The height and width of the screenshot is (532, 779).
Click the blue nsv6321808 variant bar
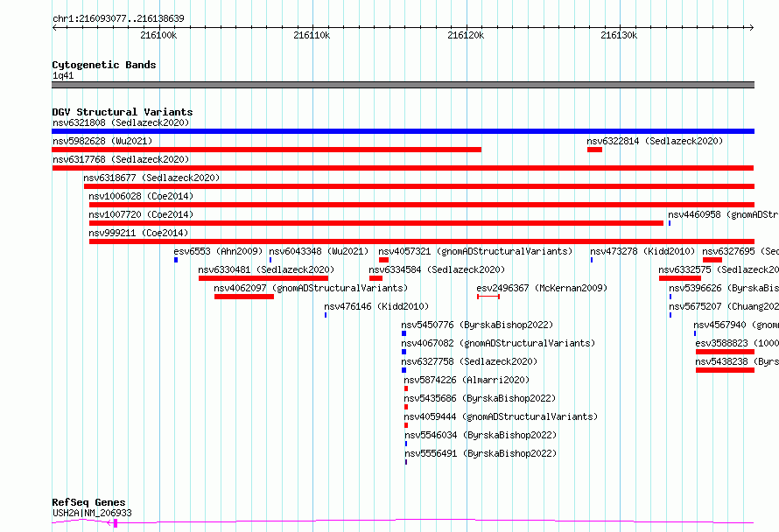coord(403,131)
